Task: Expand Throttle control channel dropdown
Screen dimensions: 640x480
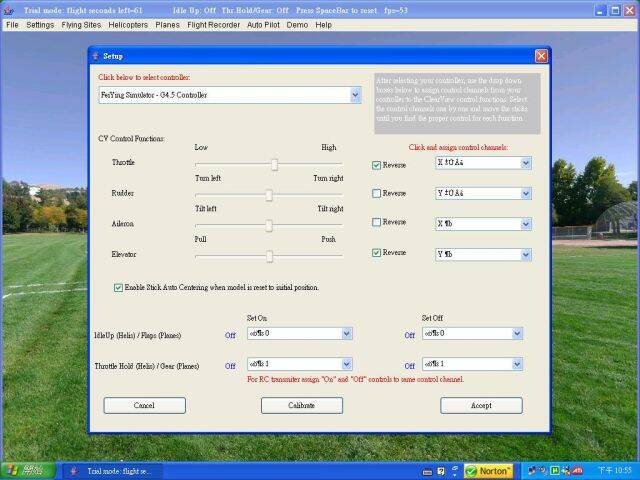Action: tap(526, 163)
